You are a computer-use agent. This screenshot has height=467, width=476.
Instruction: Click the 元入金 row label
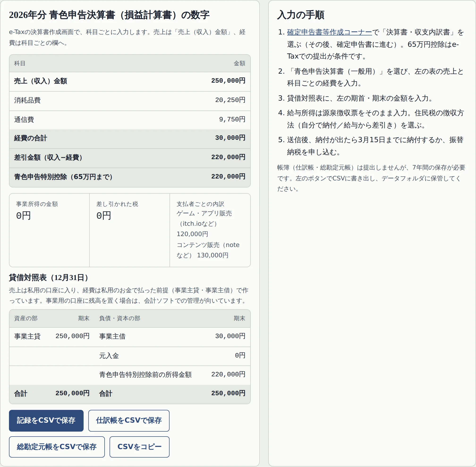[x=109, y=356]
